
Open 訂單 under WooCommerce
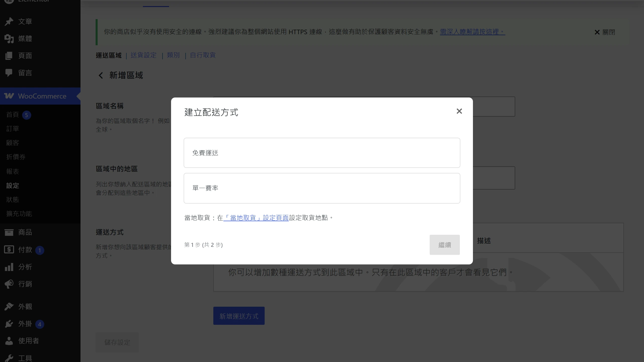13,129
